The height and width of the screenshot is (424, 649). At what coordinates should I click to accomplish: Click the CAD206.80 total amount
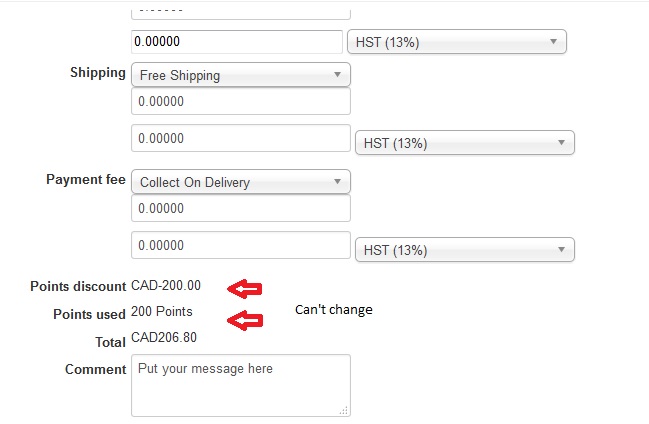click(x=164, y=338)
